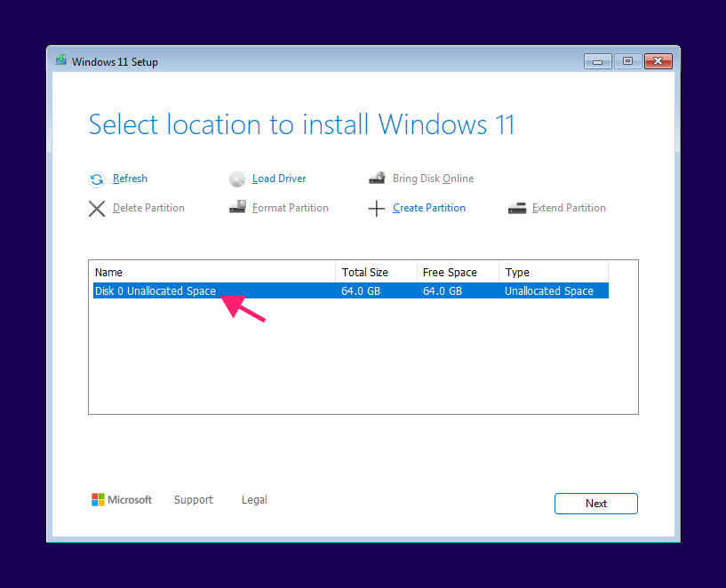Select the Create Partition link
Viewport: 726px width, 588px height.
click(429, 208)
